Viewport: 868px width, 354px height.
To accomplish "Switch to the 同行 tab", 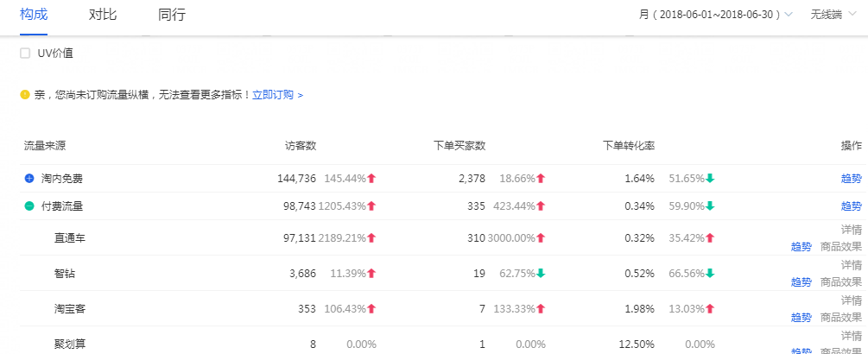I will coord(172,15).
